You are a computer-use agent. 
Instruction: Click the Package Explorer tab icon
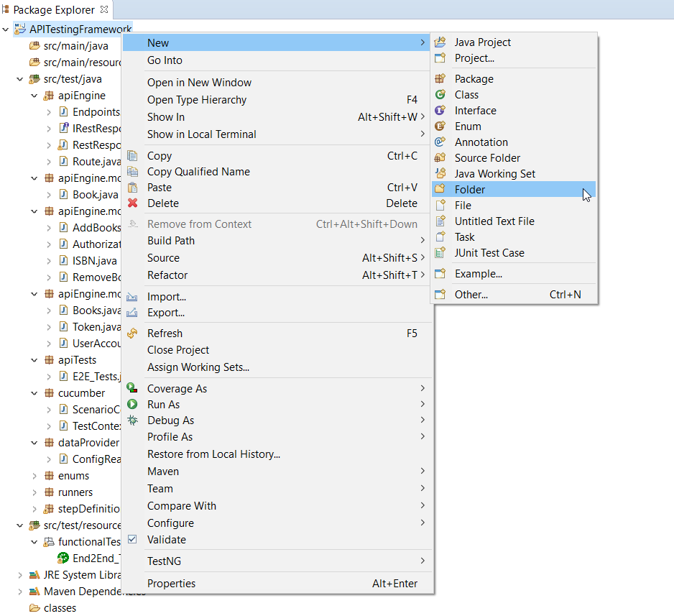click(x=7, y=9)
